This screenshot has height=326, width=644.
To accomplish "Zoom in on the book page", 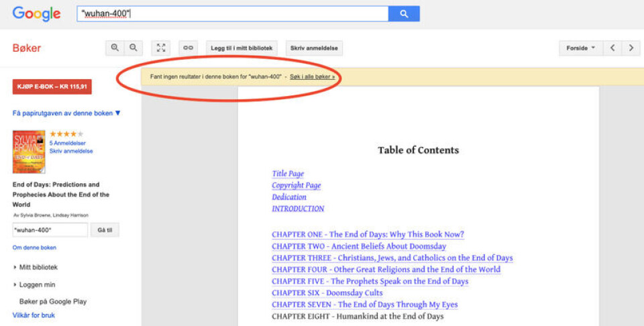I will [115, 48].
